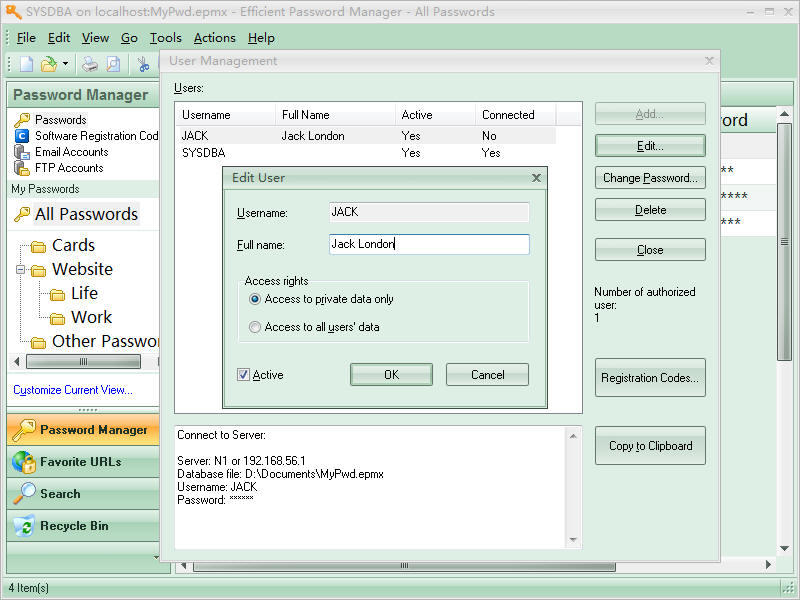Screen dimensions: 800x600
Task: Open the Help menu
Action: [261, 38]
